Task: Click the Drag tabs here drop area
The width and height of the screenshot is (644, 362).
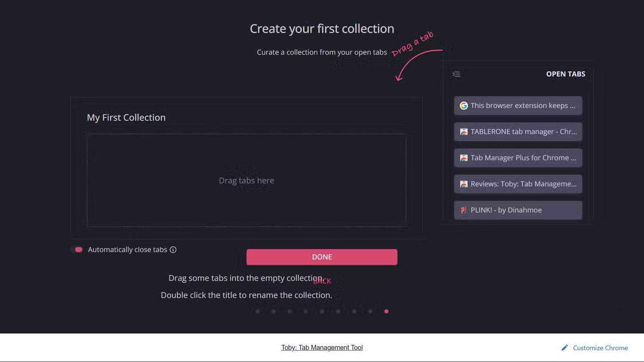Action: click(246, 181)
